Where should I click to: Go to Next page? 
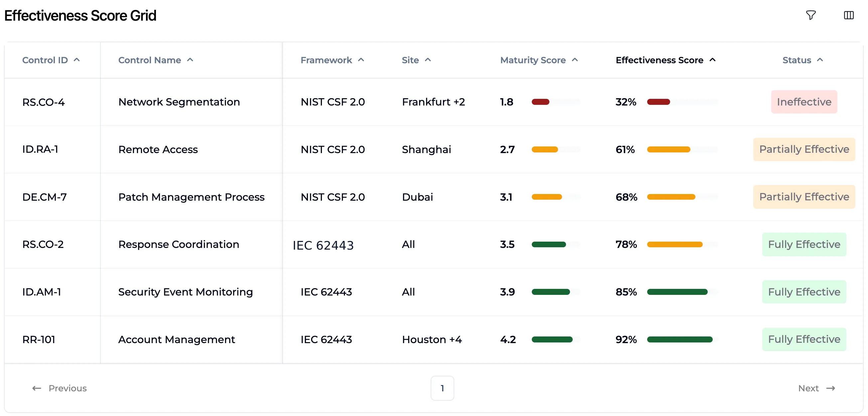[x=817, y=388]
